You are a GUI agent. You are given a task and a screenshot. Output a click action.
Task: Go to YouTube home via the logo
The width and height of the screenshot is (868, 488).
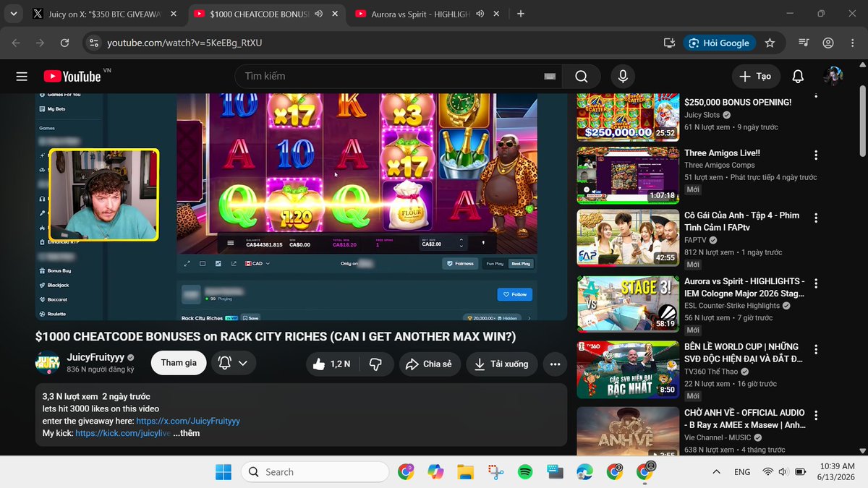click(72, 76)
